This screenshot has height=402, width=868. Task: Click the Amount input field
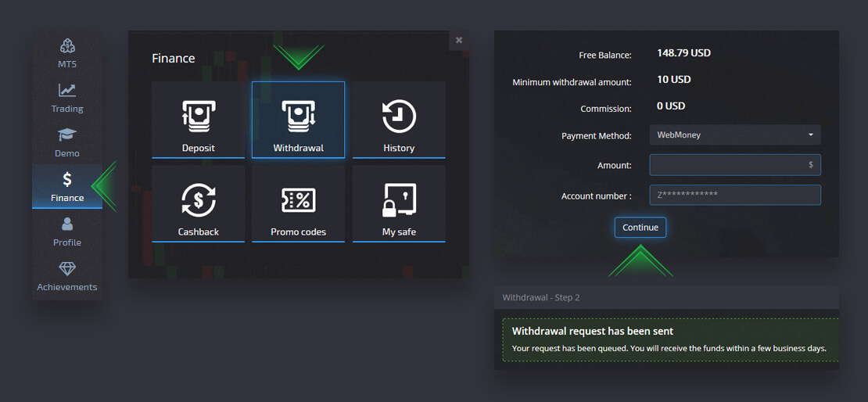point(727,165)
